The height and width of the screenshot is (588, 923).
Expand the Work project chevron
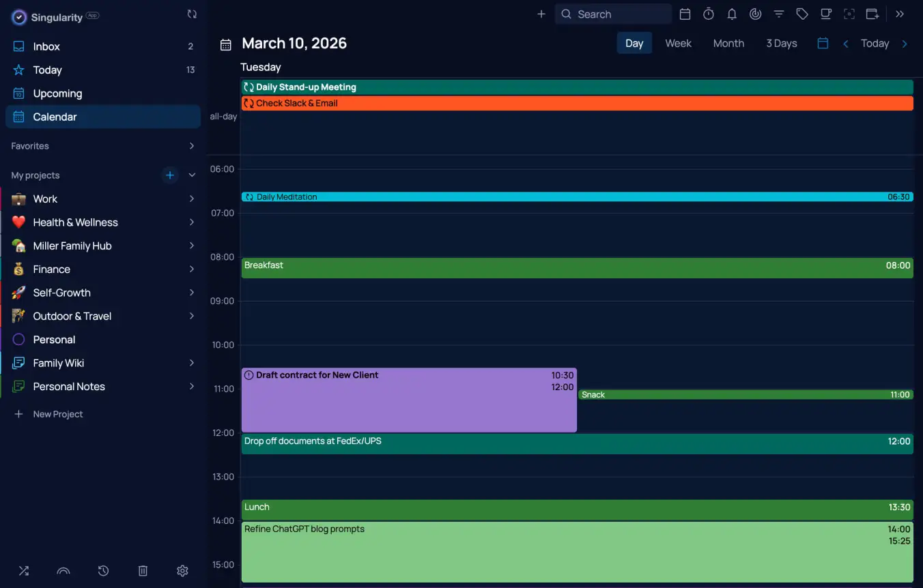[x=192, y=199]
